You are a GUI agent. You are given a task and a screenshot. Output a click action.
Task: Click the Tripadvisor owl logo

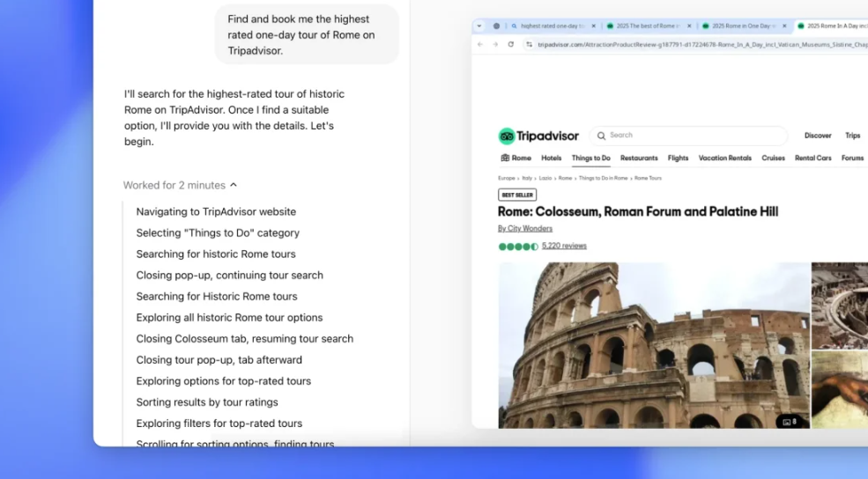(x=507, y=136)
